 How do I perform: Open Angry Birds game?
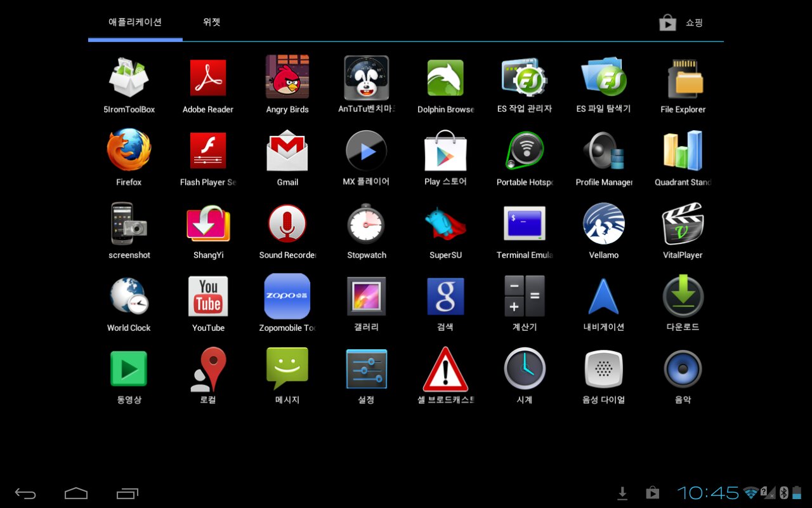point(287,84)
